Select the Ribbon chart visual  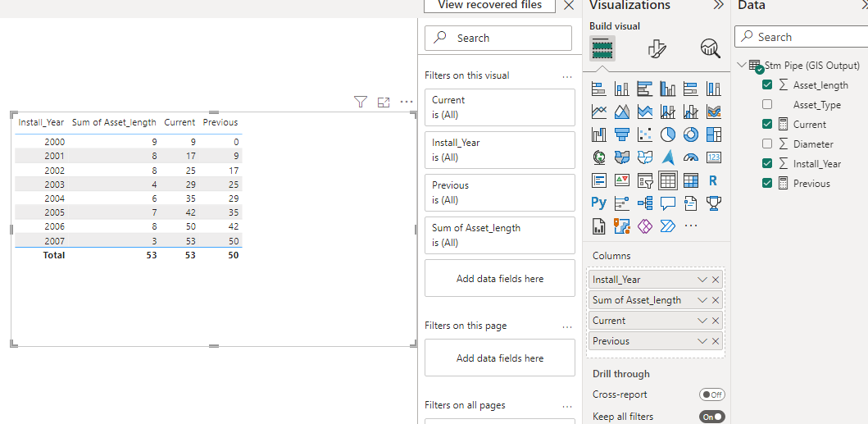[714, 112]
